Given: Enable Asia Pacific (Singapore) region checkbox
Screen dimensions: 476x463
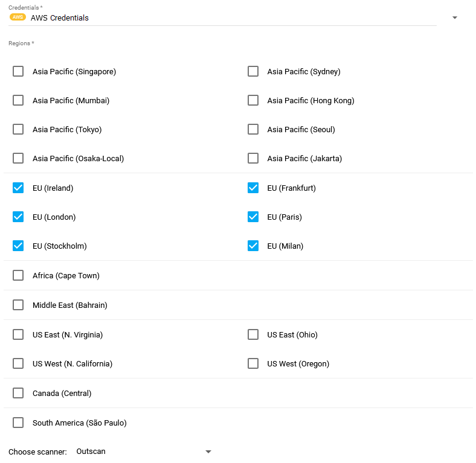Looking at the screenshot, I should click(18, 72).
